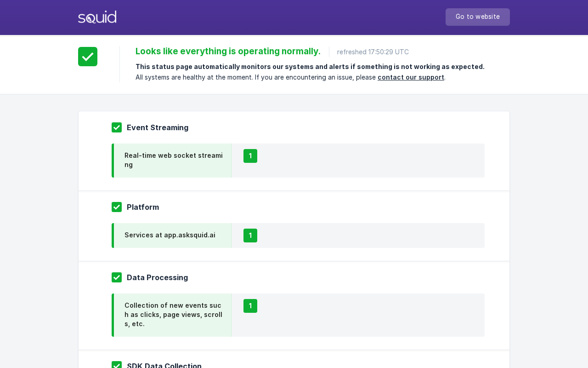
Task: Click the operating normally status headline
Action: pos(228,52)
